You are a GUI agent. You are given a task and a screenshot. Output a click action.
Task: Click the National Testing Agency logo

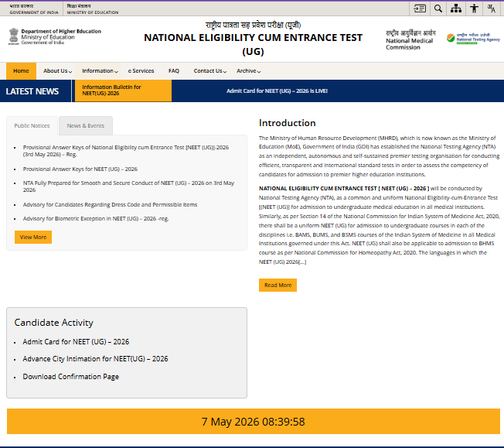point(473,39)
